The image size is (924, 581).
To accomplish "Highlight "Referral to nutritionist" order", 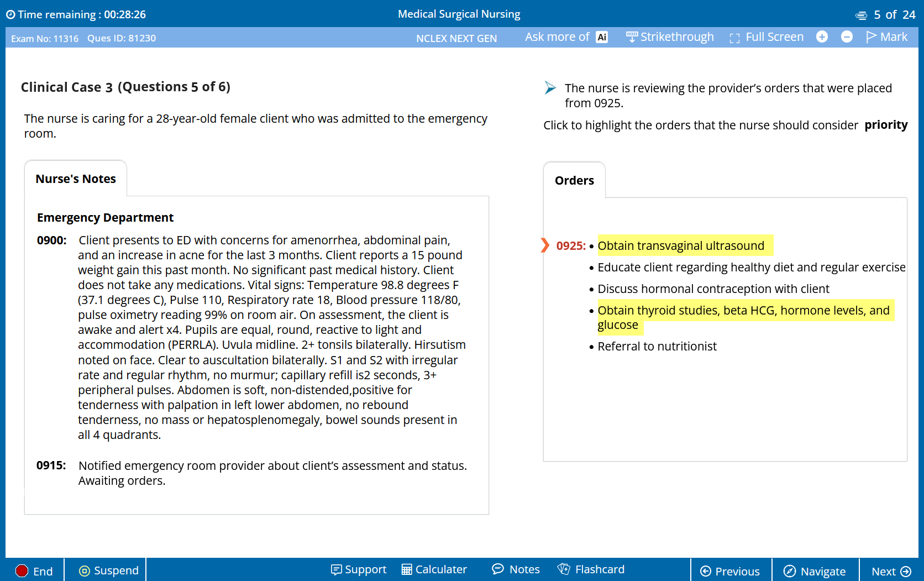I will (x=657, y=346).
